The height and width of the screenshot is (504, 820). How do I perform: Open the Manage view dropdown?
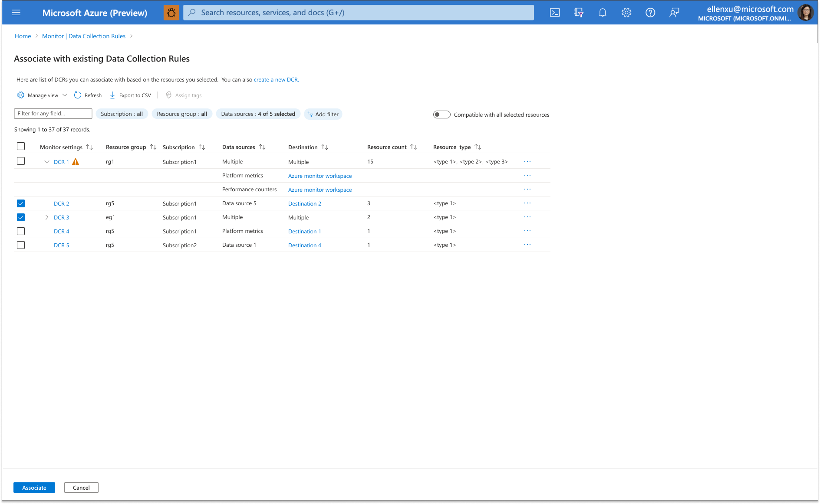pyautogui.click(x=42, y=95)
